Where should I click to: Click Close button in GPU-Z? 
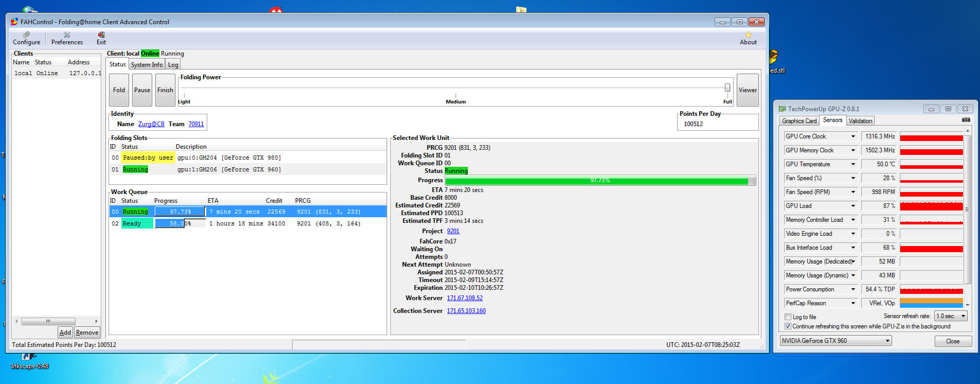pos(953,341)
